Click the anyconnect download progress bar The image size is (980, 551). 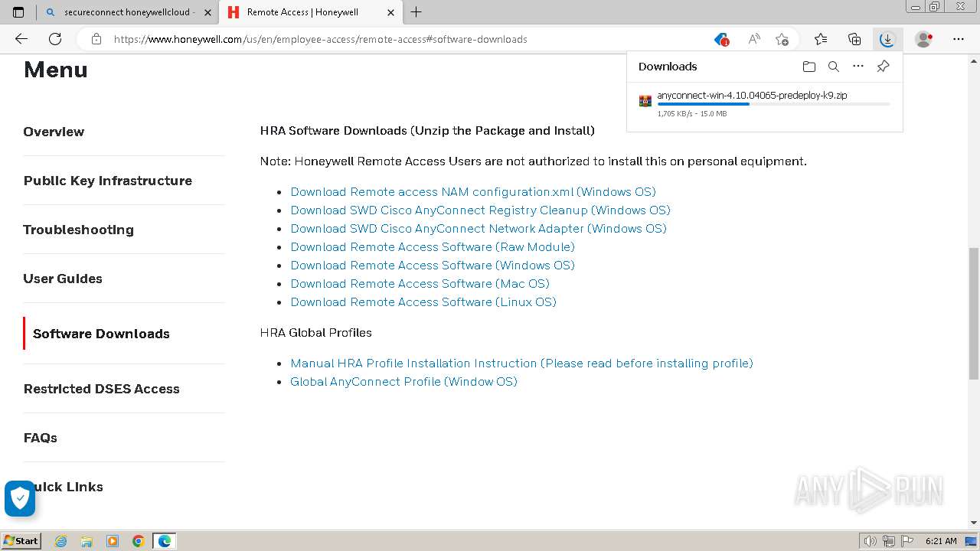coord(773,104)
